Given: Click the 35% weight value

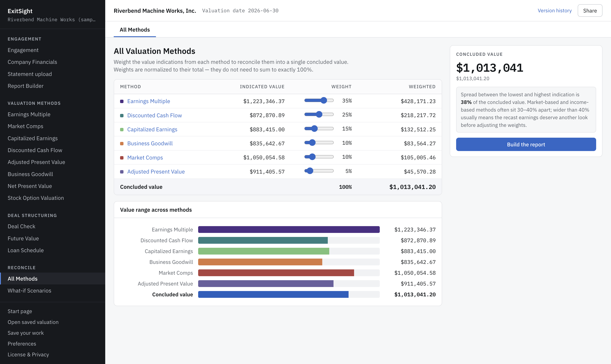Looking at the screenshot, I should (347, 101).
